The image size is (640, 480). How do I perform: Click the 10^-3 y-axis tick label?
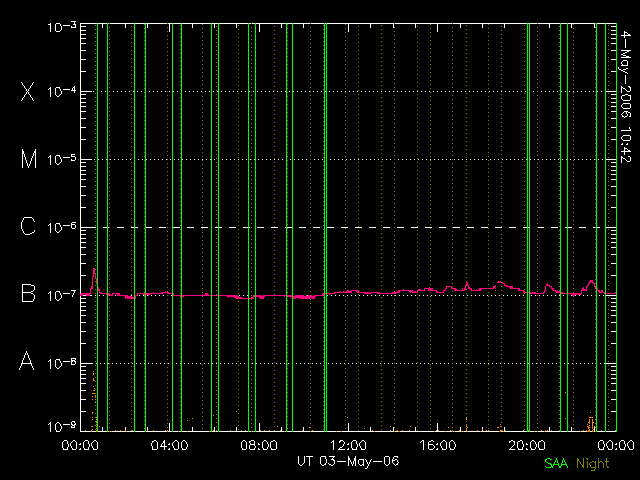[x=62, y=27]
